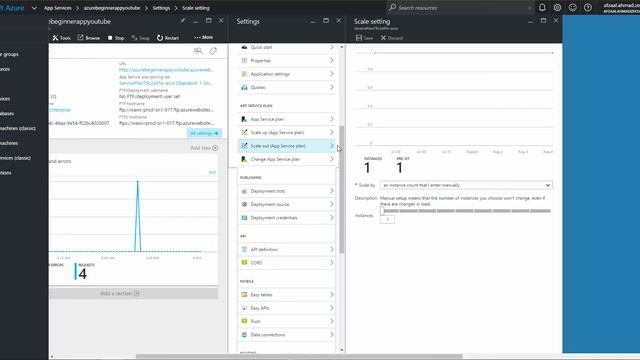Click the All settings button
The width and height of the screenshot is (640, 360).
(x=204, y=133)
